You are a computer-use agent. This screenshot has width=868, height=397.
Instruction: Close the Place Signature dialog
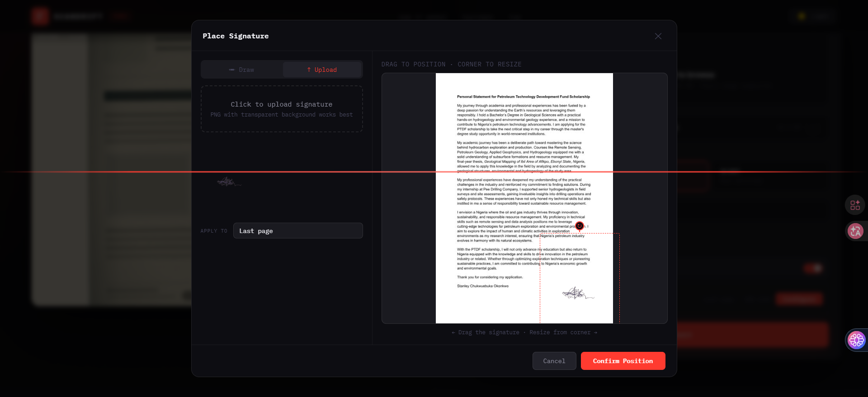658,36
